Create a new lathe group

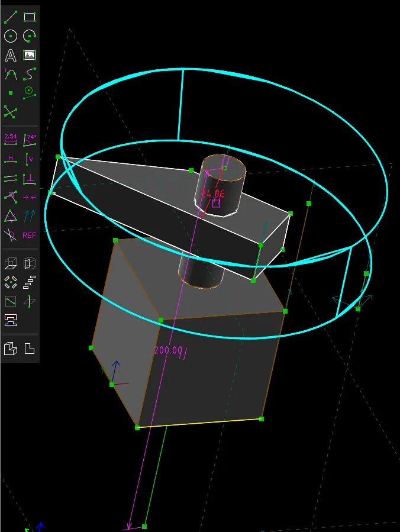30,263
